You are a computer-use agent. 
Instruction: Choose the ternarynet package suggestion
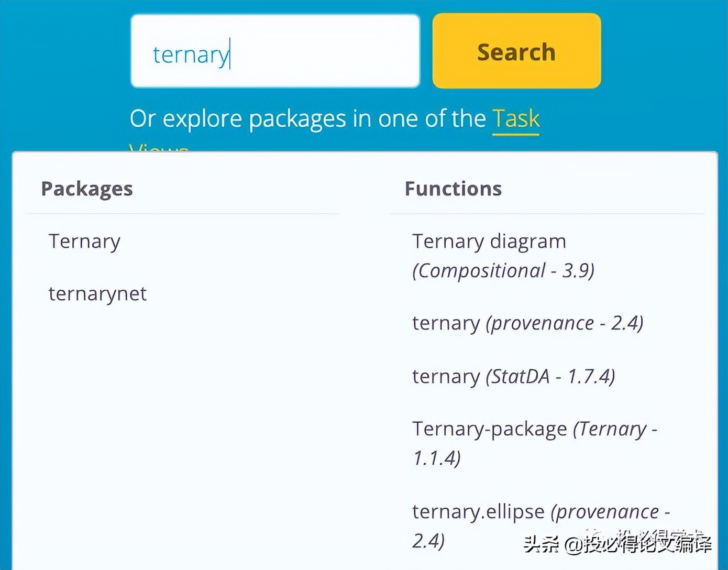point(97,294)
